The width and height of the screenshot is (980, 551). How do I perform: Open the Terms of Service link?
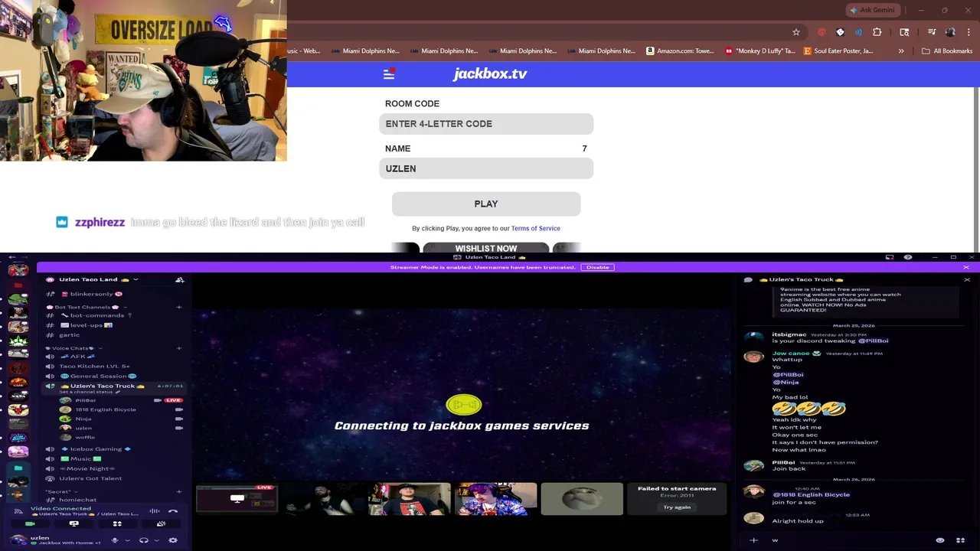coord(535,228)
